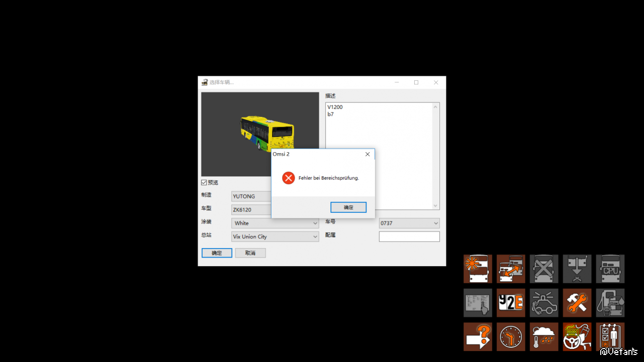
Task: Click the orange question mark arrow icon
Action: pos(478,336)
